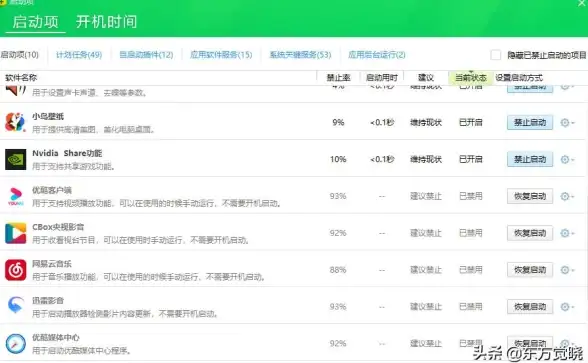588x363 pixels.
Task: Select the 网易云音乐 name text
Action: click(x=52, y=264)
